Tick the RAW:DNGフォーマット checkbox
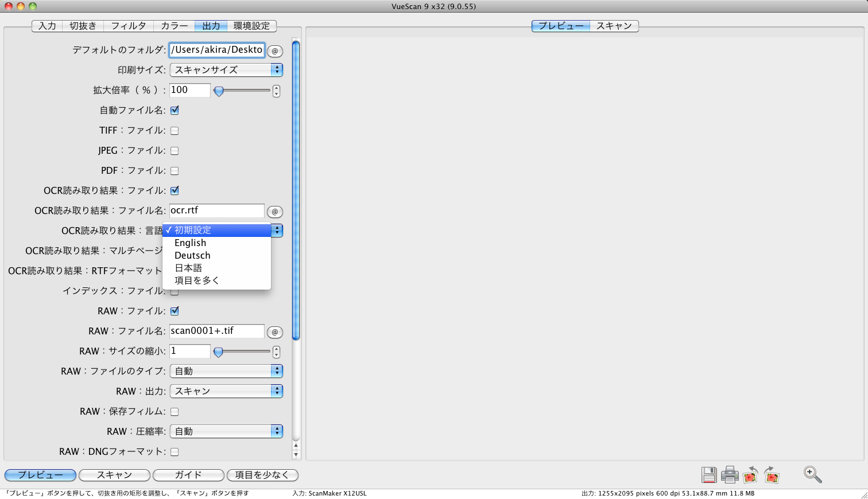868x499 pixels. click(175, 452)
